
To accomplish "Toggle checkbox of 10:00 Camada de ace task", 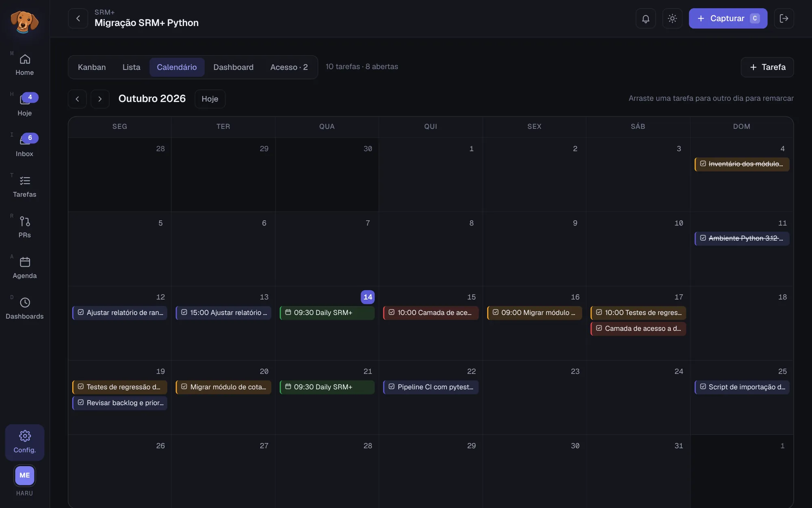I will [x=391, y=313].
